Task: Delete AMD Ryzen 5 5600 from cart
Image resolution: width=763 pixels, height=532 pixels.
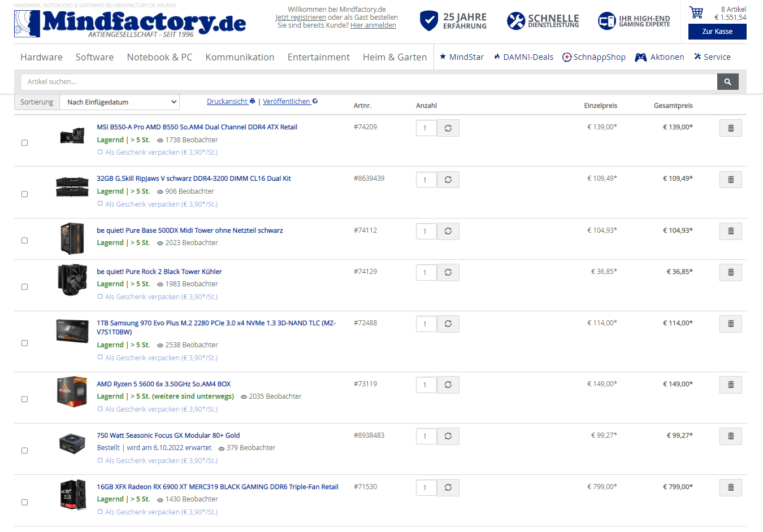Action: coord(731,385)
